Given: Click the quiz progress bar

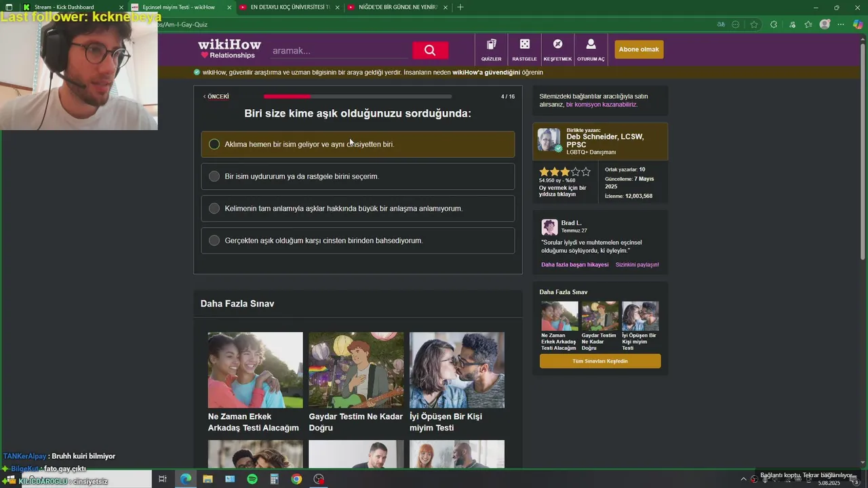Looking at the screenshot, I should pos(357,96).
